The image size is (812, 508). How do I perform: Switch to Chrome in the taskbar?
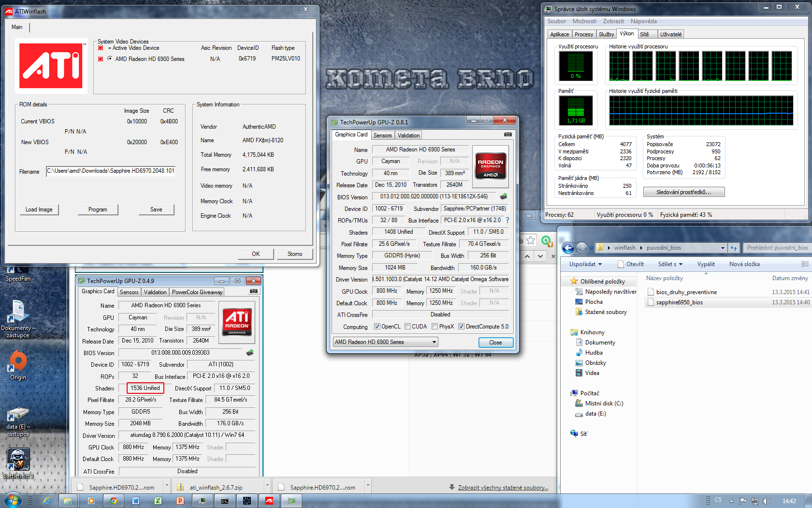(114, 501)
